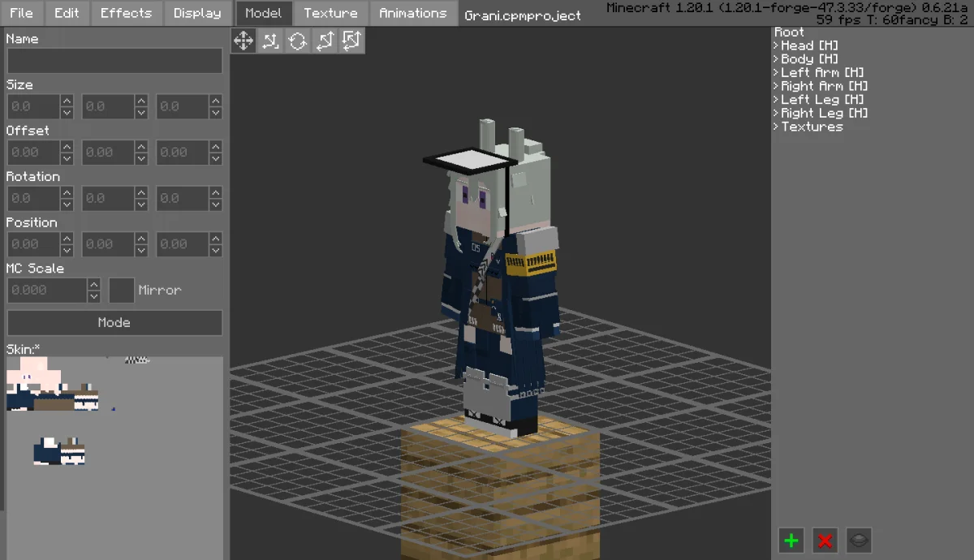Open the File menu
This screenshot has height=560, width=974.
22,13
